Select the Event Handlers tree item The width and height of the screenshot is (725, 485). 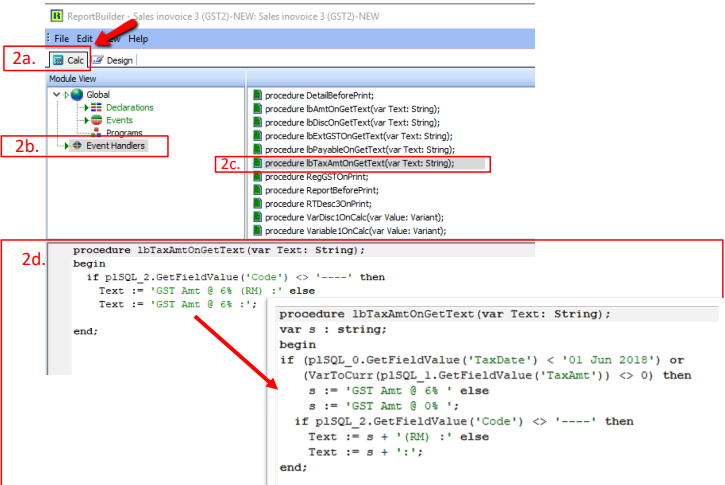[115, 146]
